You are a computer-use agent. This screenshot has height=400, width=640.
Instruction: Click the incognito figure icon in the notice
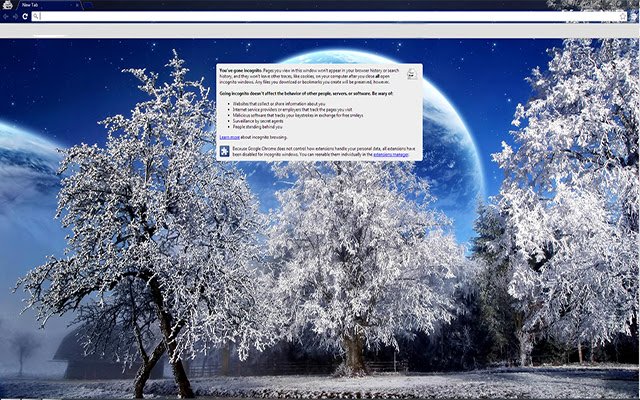[412, 74]
